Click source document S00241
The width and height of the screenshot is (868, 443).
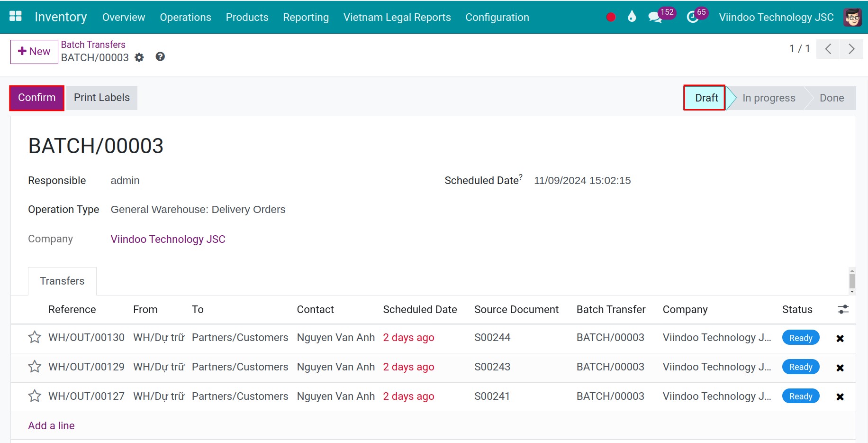(492, 396)
